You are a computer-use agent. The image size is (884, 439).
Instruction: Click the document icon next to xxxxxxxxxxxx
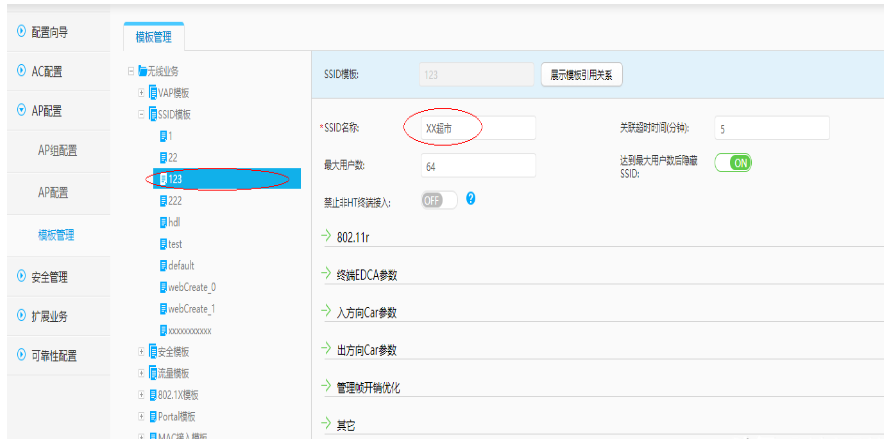(x=163, y=330)
